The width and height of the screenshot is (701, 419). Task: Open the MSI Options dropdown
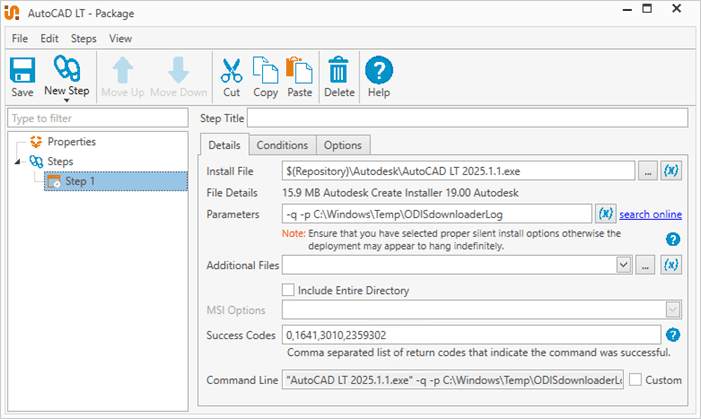[673, 309]
